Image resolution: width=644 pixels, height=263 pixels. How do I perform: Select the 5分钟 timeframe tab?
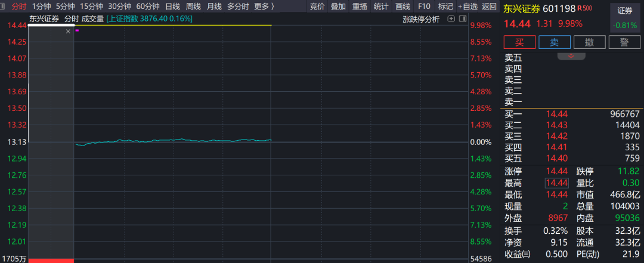coord(65,7)
